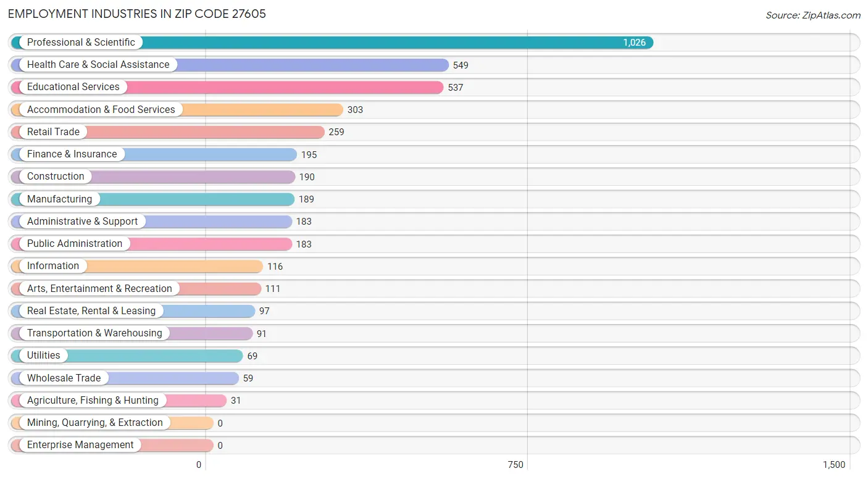The height and width of the screenshot is (479, 868).
Task: Select the Accommodation & Food Services label
Action: (101, 110)
